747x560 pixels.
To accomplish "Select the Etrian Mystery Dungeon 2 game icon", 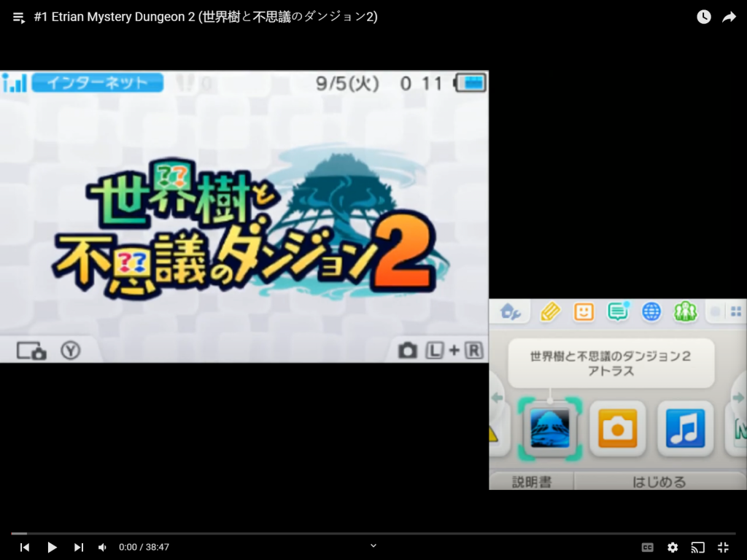I will click(x=550, y=429).
